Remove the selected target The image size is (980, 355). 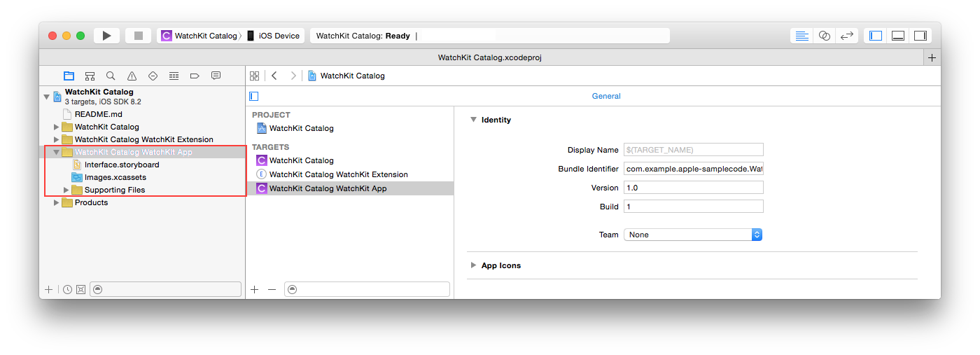[272, 289]
